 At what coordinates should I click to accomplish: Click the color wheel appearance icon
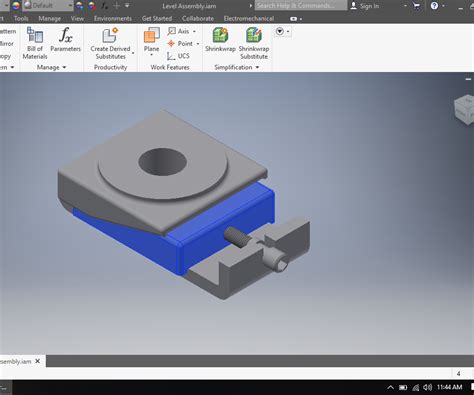click(16, 6)
